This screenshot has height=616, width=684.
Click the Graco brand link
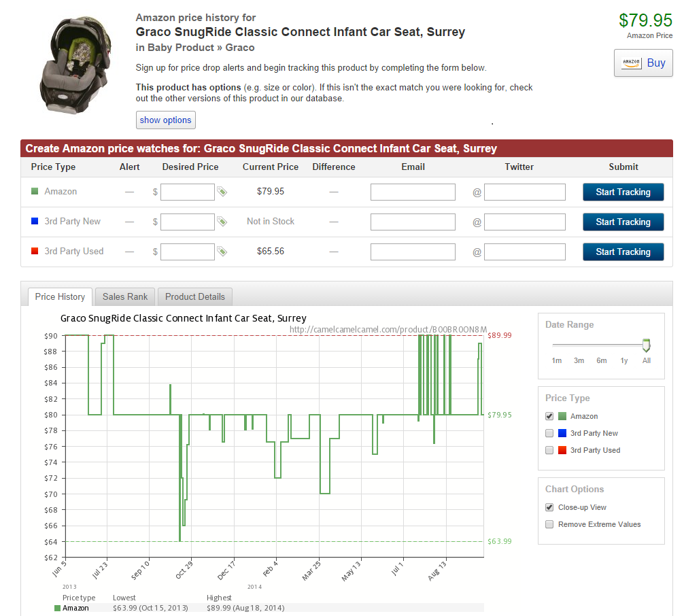coord(240,48)
